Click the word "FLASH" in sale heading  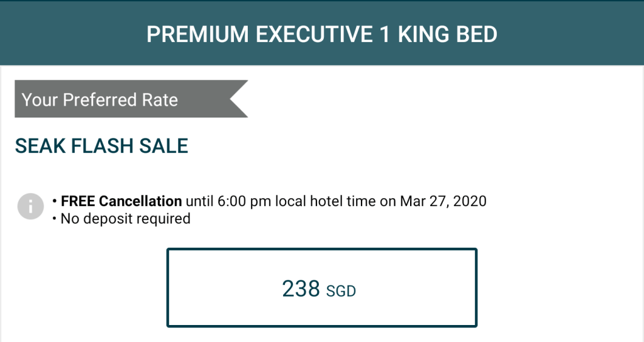(x=101, y=146)
